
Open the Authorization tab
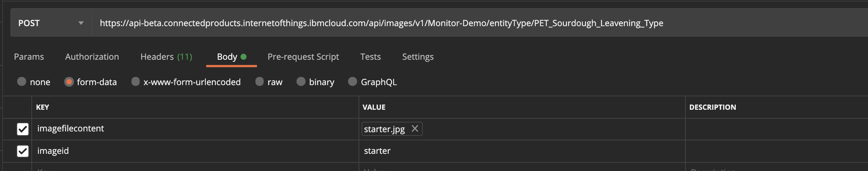point(92,57)
